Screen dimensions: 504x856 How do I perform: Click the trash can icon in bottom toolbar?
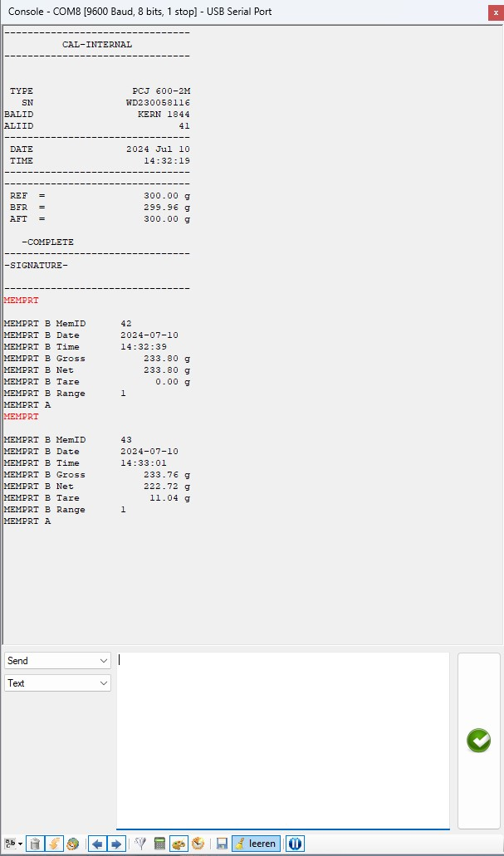[x=35, y=844]
